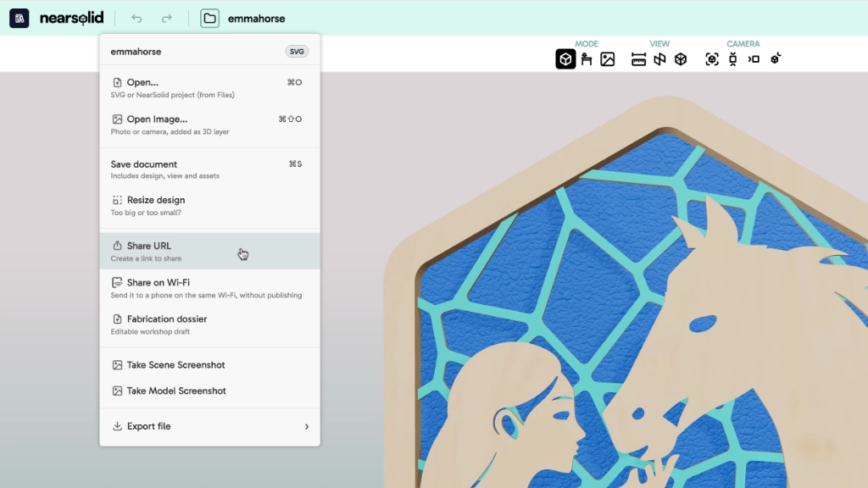Select the desk scene mode icon

tap(587, 59)
